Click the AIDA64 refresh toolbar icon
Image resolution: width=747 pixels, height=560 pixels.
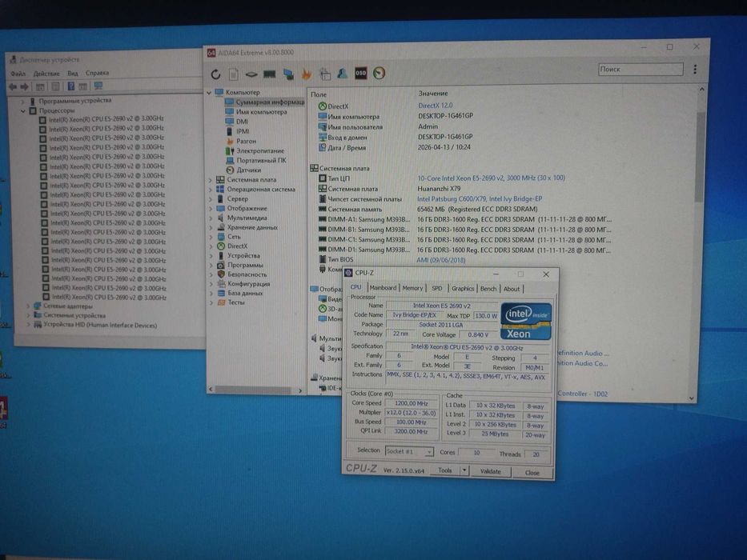tap(216, 74)
